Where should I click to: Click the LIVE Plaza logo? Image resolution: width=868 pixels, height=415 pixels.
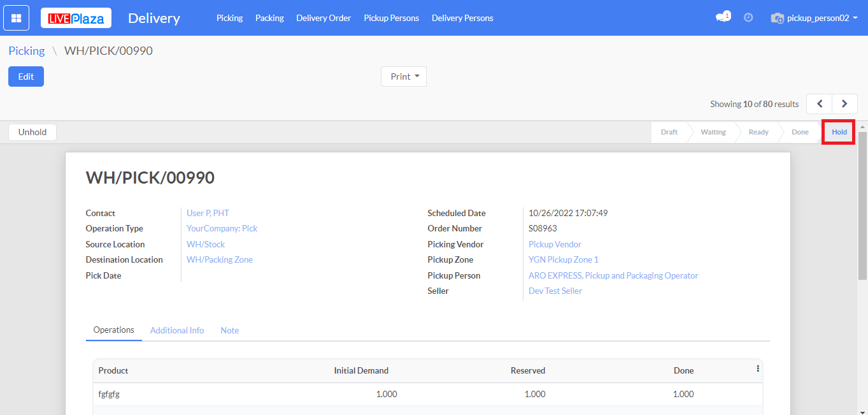click(x=76, y=18)
